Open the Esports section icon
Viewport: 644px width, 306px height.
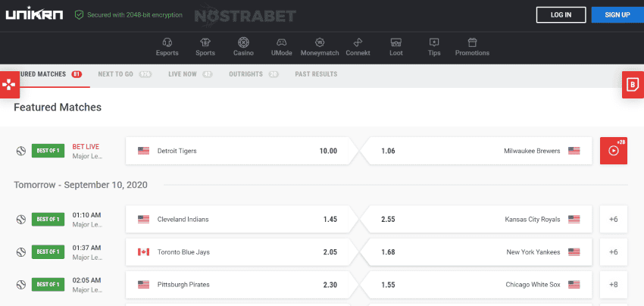(167, 42)
